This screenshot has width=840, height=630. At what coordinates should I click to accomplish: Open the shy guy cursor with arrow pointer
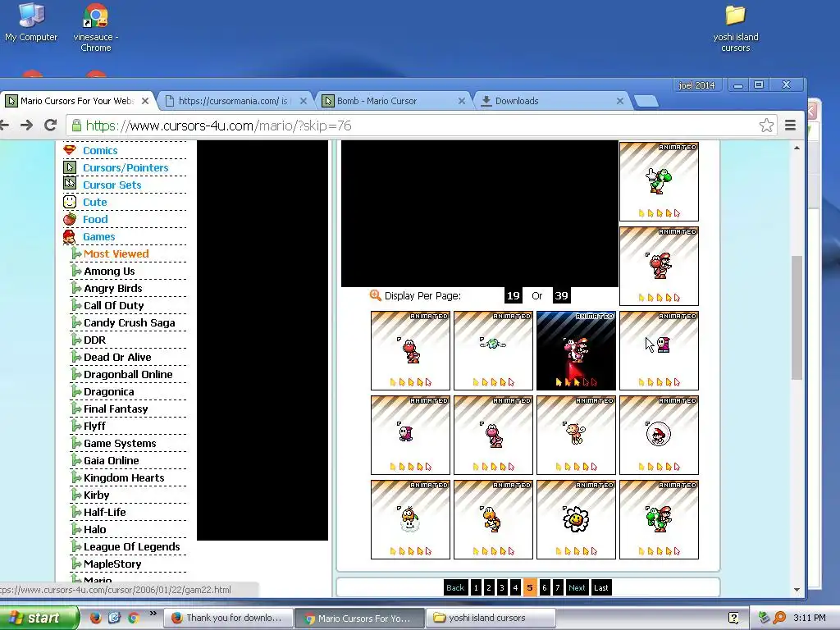pyautogui.click(x=659, y=350)
